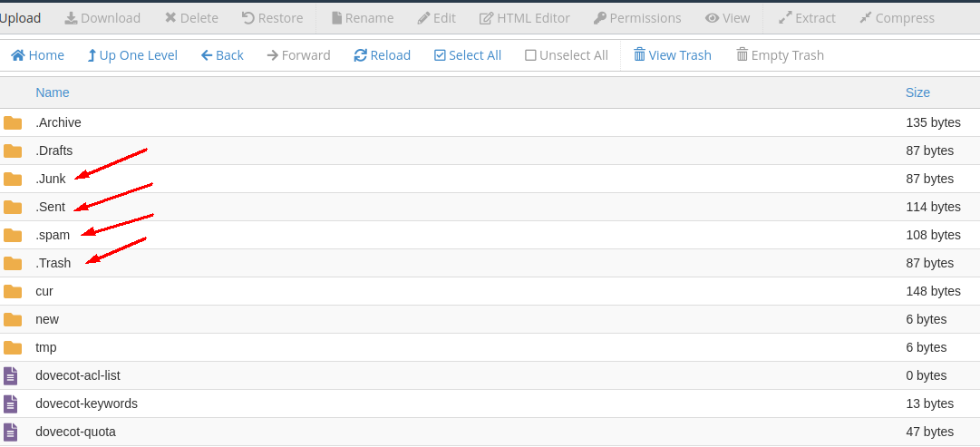The width and height of the screenshot is (980, 447).
Task: Click the Rename toolbar button
Action: pos(363,18)
